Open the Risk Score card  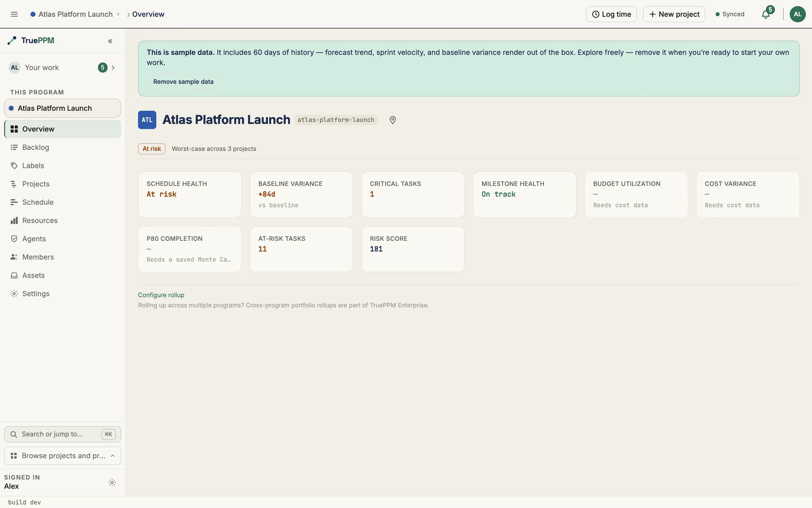point(413,249)
